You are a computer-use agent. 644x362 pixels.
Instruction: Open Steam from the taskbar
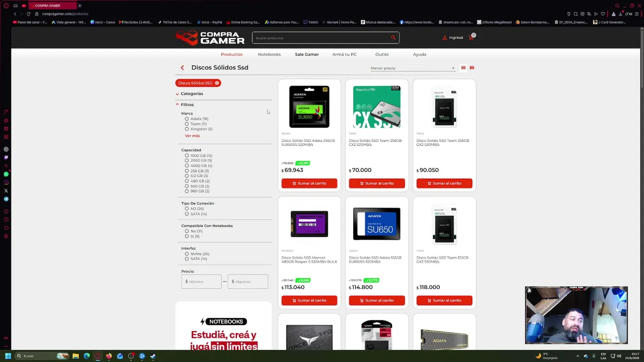click(x=153, y=356)
